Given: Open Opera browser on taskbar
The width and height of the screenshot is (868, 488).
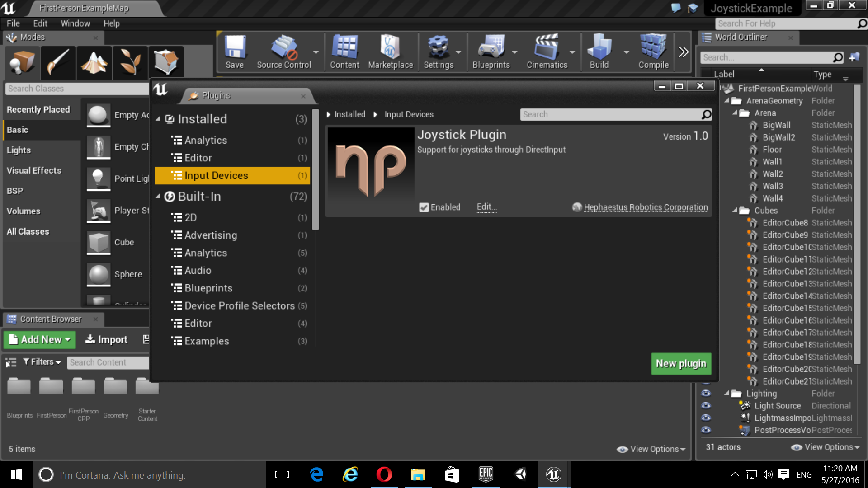Looking at the screenshot, I should 384,474.
